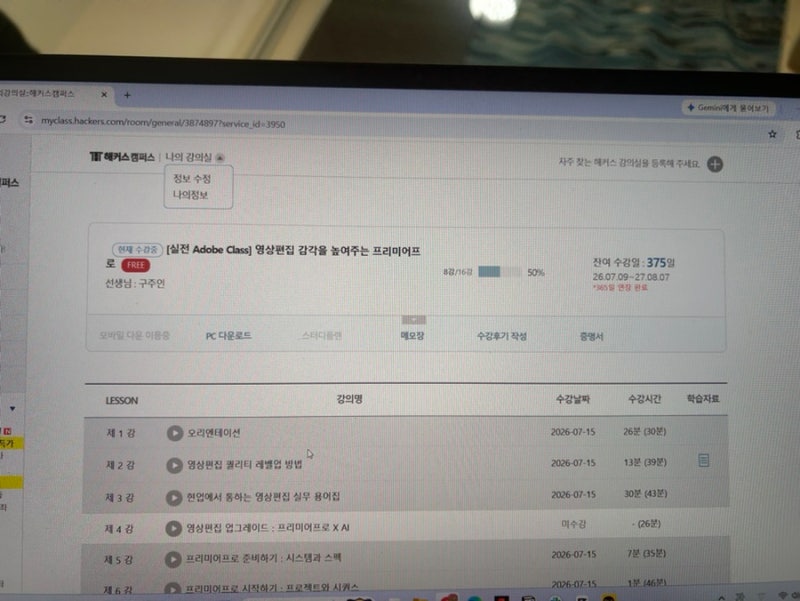The width and height of the screenshot is (800, 601).
Task: Bookmark this page with the star icon
Action: coord(772,134)
